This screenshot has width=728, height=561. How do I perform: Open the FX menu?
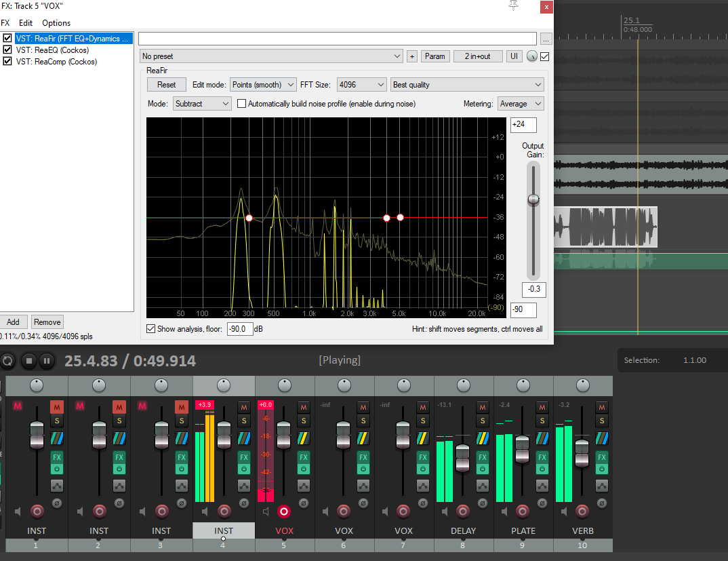(5, 23)
